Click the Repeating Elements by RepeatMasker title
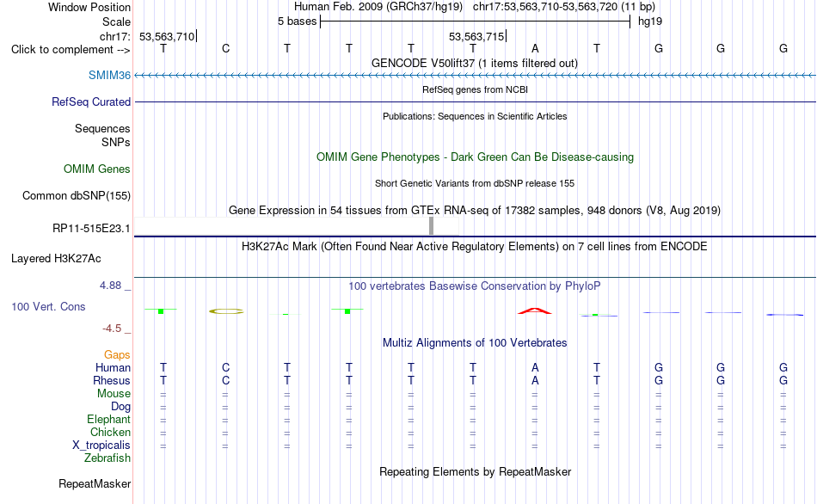This screenshot has width=817, height=504. point(475,471)
